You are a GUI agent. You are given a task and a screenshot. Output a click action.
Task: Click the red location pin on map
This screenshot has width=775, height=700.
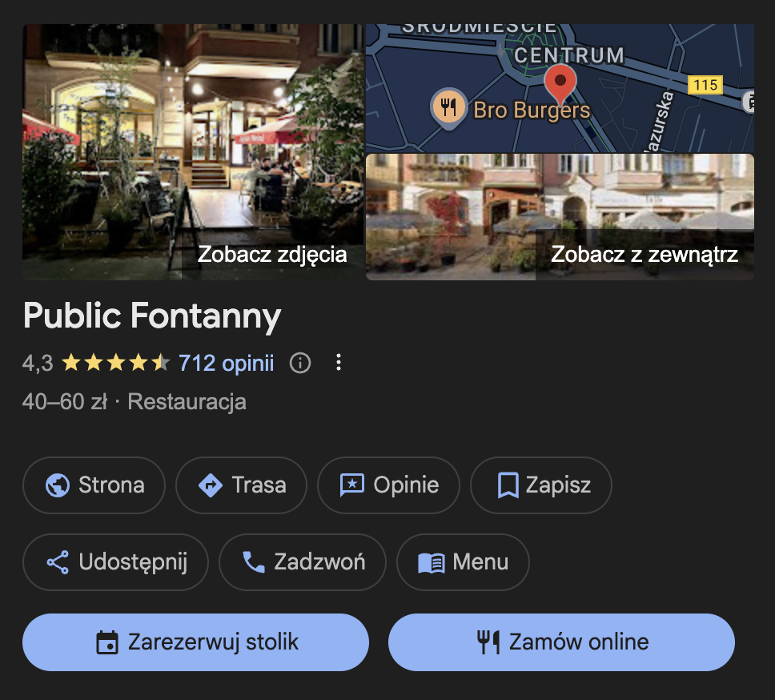coord(560,83)
